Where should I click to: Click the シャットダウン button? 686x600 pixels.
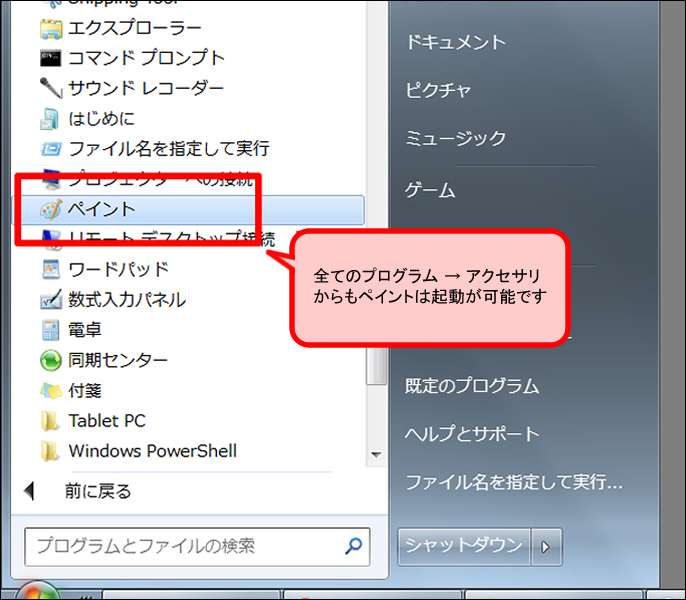pyautogui.click(x=464, y=547)
